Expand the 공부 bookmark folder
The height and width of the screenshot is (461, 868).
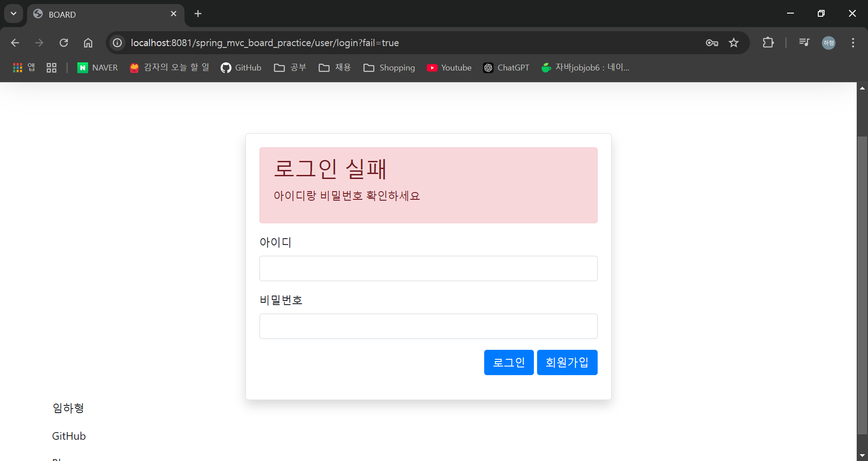290,68
